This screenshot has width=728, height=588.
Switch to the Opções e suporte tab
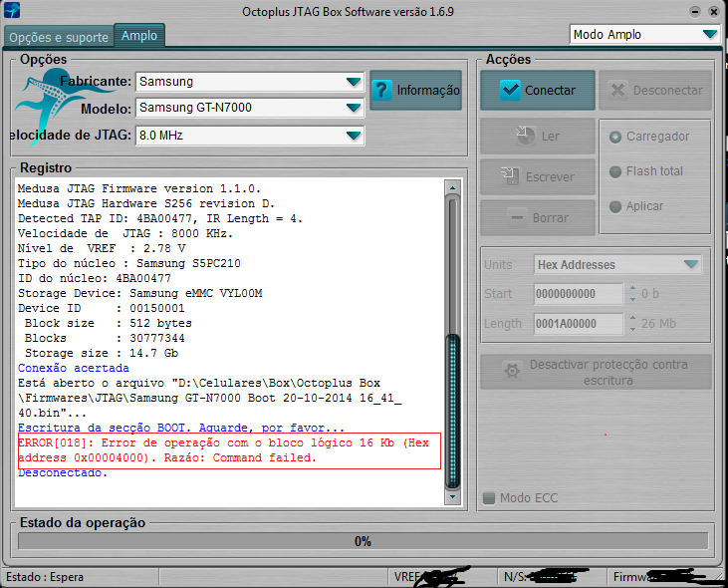point(59,37)
